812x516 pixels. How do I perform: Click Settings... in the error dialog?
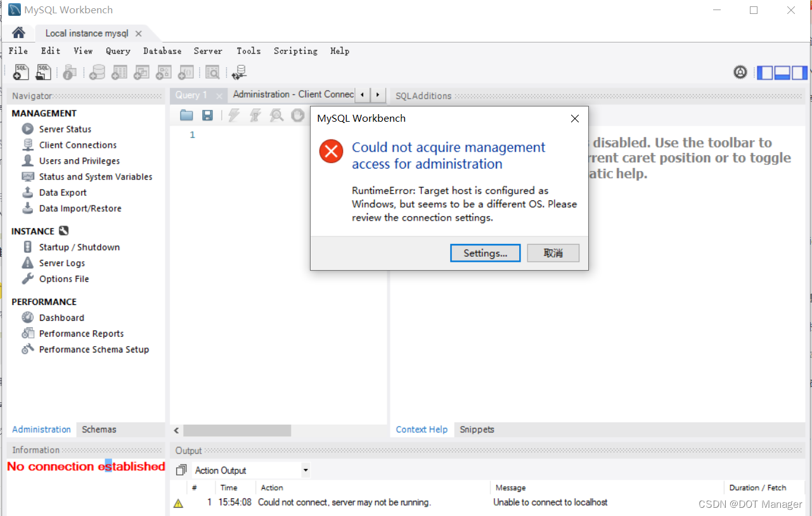coord(486,253)
